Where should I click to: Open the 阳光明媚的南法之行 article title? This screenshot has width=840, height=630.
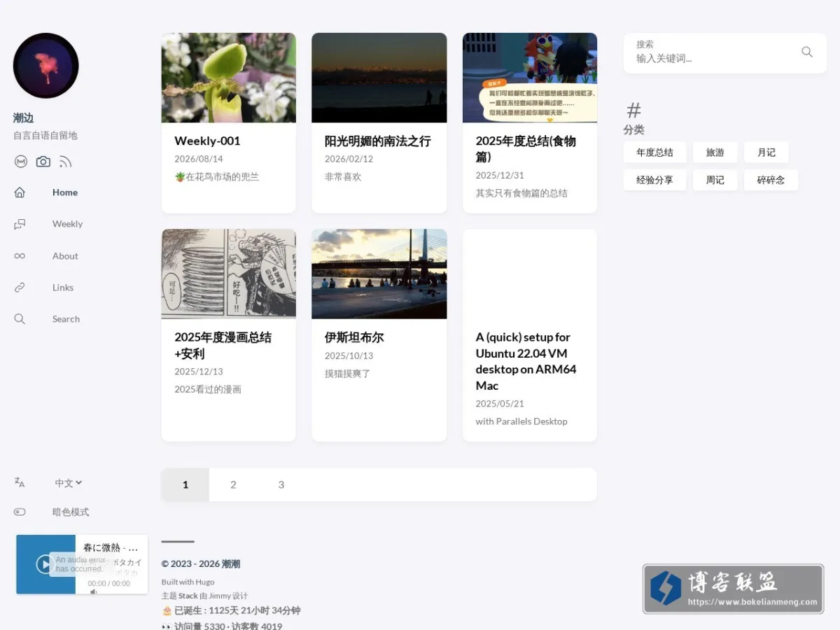(x=377, y=141)
